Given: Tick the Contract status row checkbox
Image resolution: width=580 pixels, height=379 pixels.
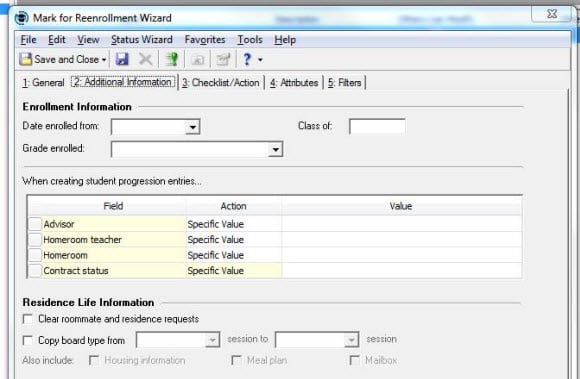Looking at the screenshot, I should click(x=35, y=271).
